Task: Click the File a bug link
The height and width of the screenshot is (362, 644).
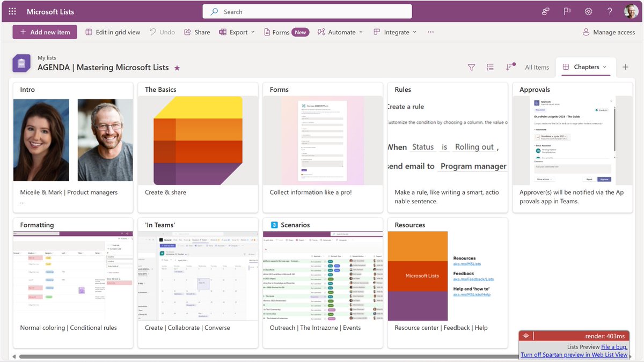Action: (614, 347)
